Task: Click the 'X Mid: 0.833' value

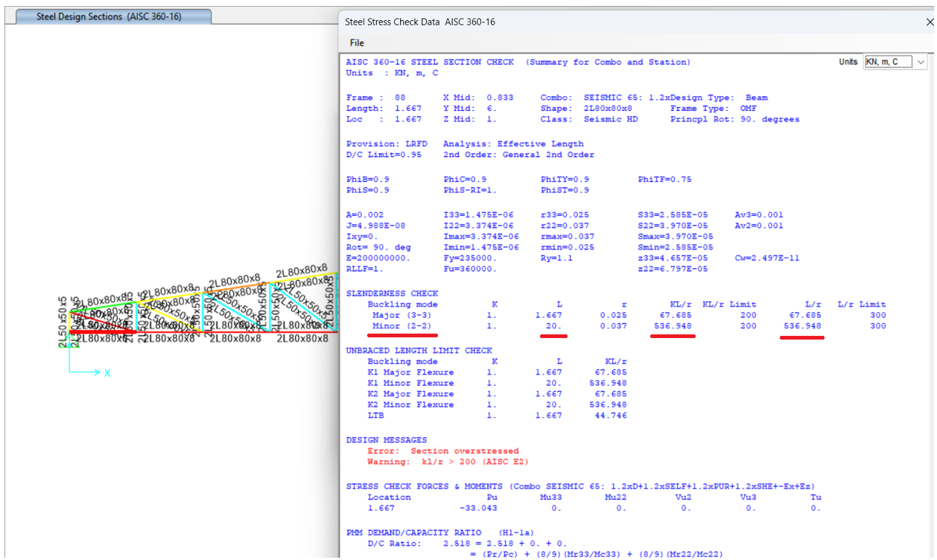Action: (477, 98)
